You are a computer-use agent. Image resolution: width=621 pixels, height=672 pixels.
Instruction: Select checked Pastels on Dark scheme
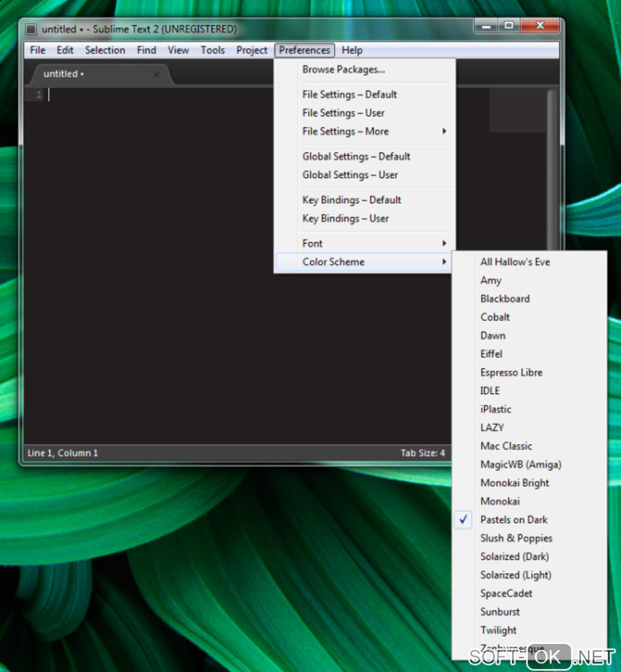(529, 520)
